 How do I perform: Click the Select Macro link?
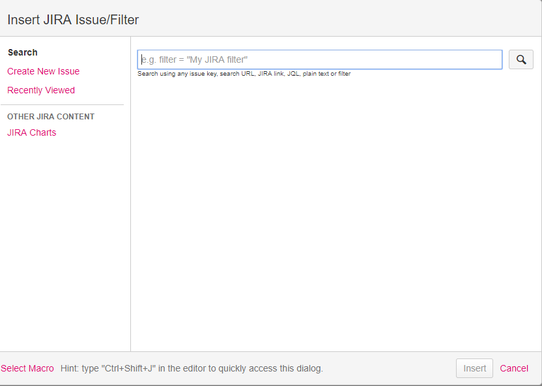[x=27, y=368]
